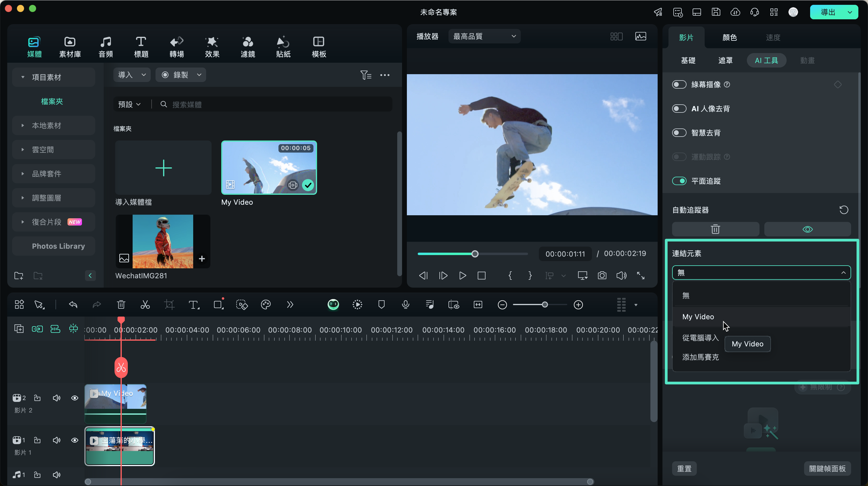Open the 關鍵幀面板 button

click(827, 469)
